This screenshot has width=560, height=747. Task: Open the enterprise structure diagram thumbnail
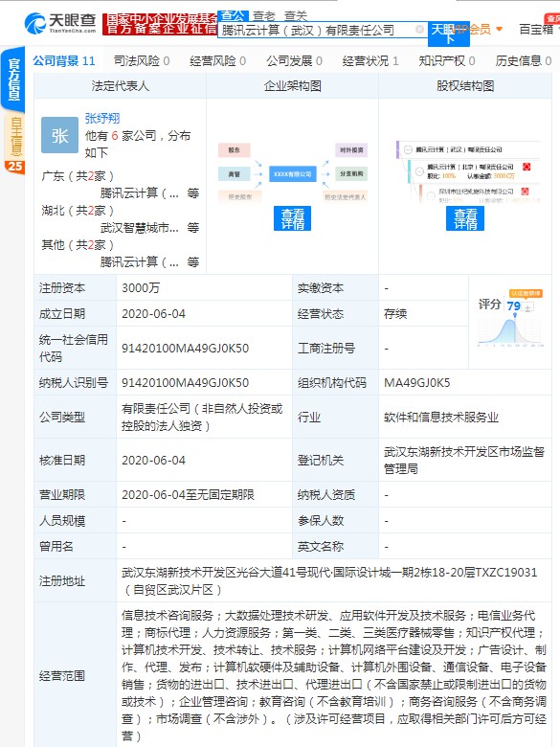(x=292, y=174)
